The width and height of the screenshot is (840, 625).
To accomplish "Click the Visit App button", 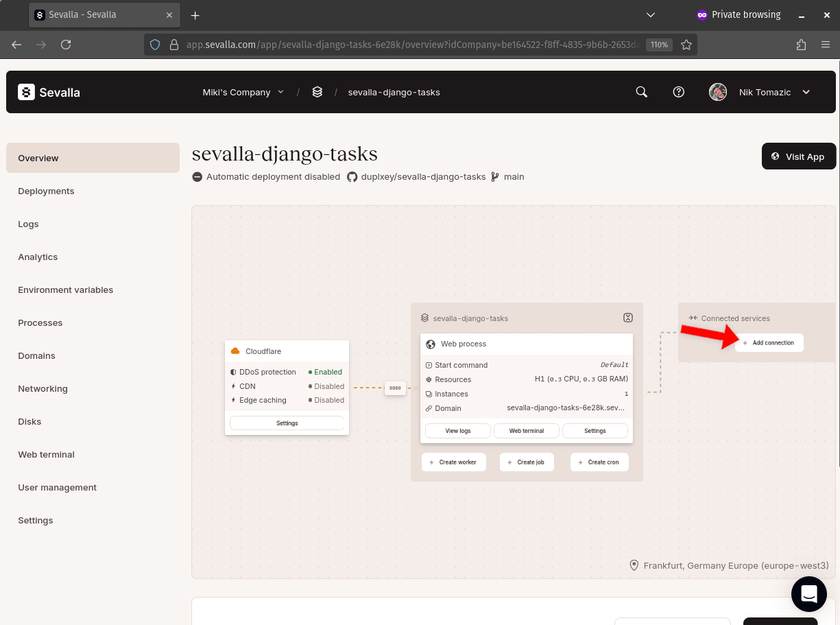I will pyautogui.click(x=798, y=156).
